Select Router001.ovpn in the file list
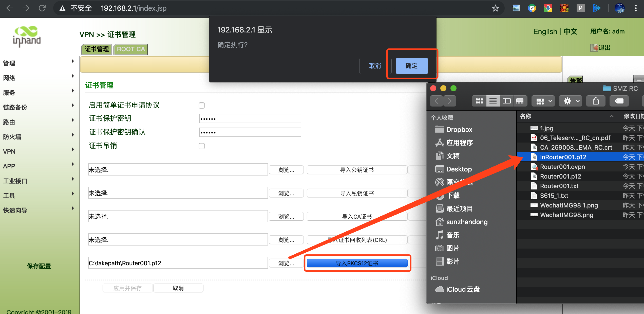 [562, 167]
